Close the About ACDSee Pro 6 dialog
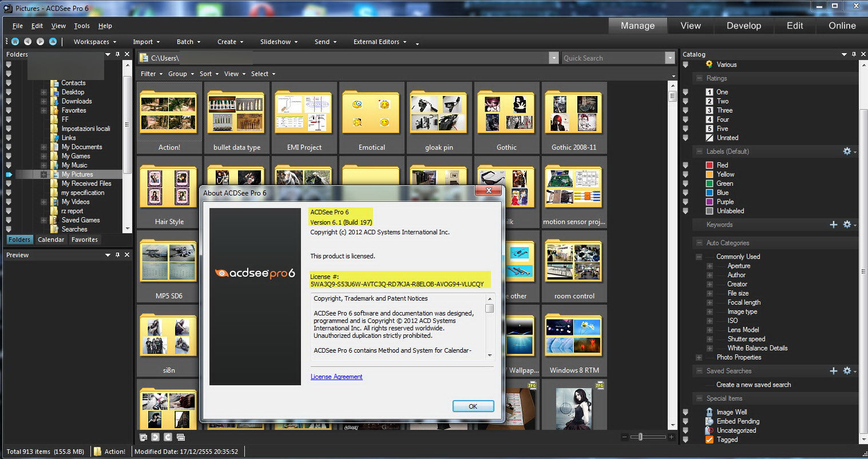868x459 pixels. [x=489, y=190]
